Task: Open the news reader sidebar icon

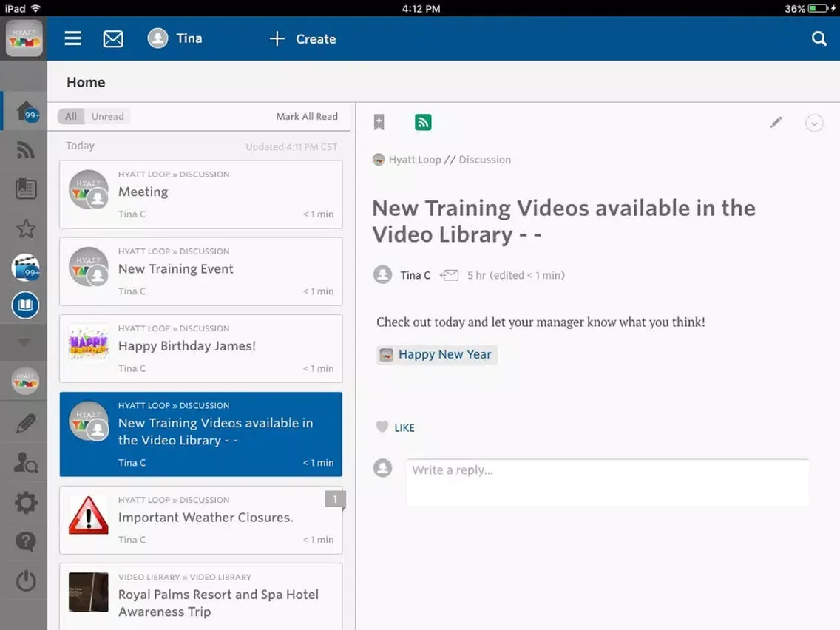Action: click(x=26, y=189)
